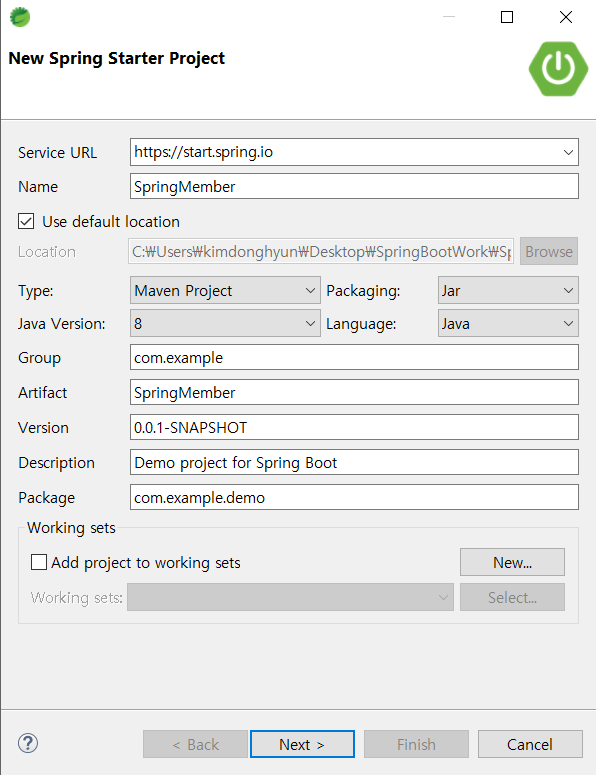
Task: Click the New Spring Starter Project title
Action: click(x=117, y=58)
